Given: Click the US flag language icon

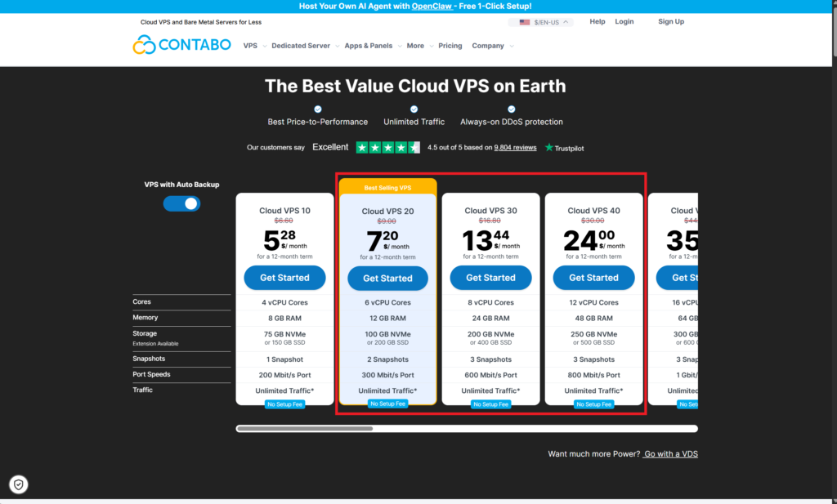Looking at the screenshot, I should [x=525, y=22].
